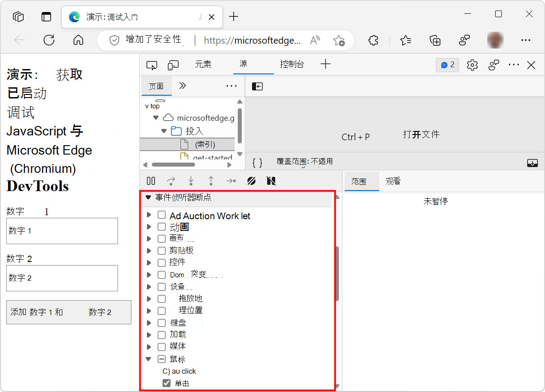The width and height of the screenshot is (545, 392).
Task: Check the 键盘 category checkbox
Action: (x=162, y=323)
